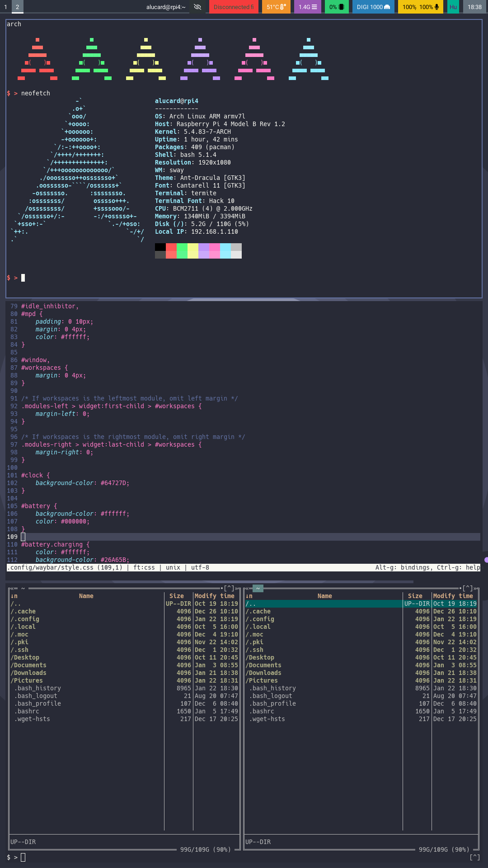Switch to workspace 1 in waybar

coord(5,7)
